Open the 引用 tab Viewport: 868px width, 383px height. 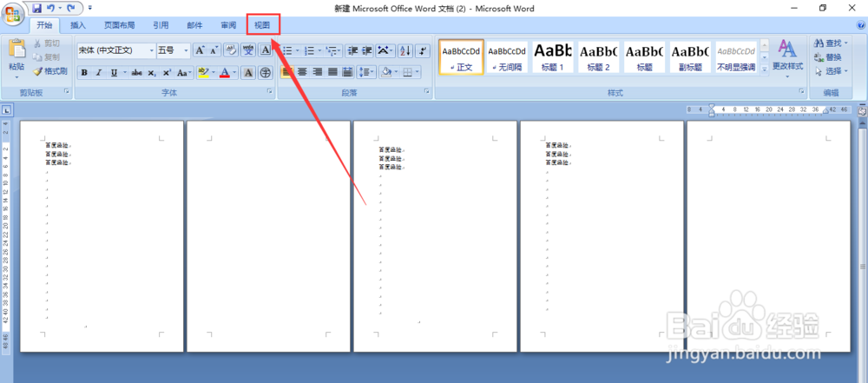(161, 25)
